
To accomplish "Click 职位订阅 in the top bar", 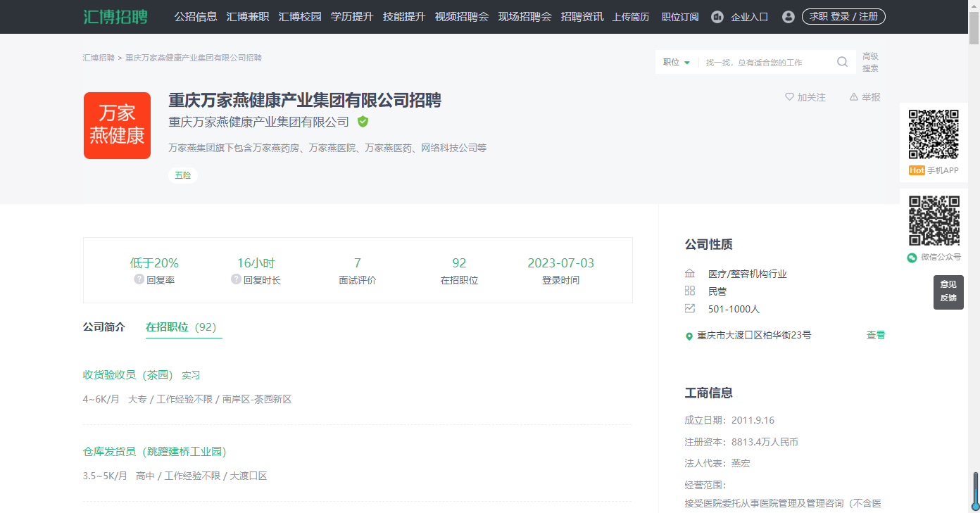I will click(680, 17).
